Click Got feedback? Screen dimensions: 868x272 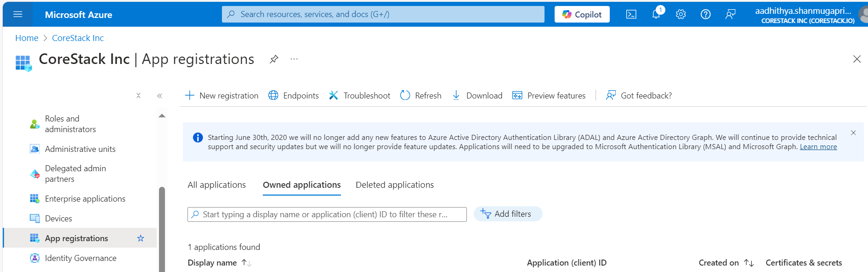pos(639,96)
